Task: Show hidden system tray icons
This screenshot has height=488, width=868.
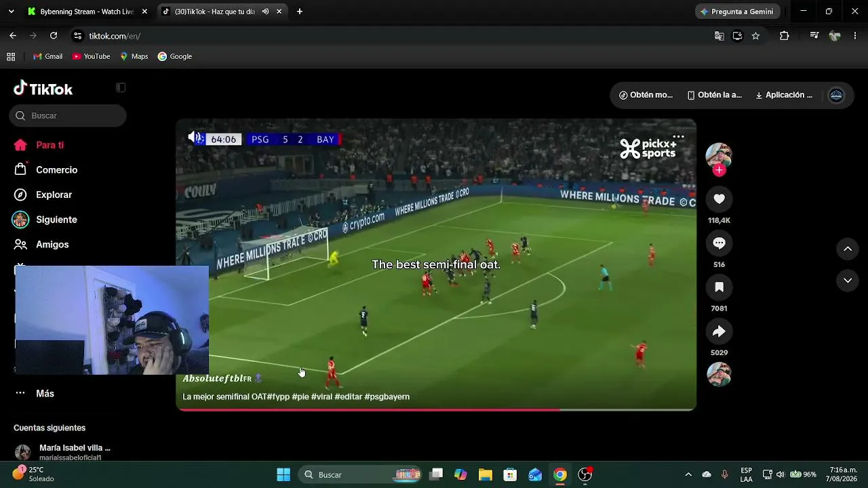Action: point(688,474)
